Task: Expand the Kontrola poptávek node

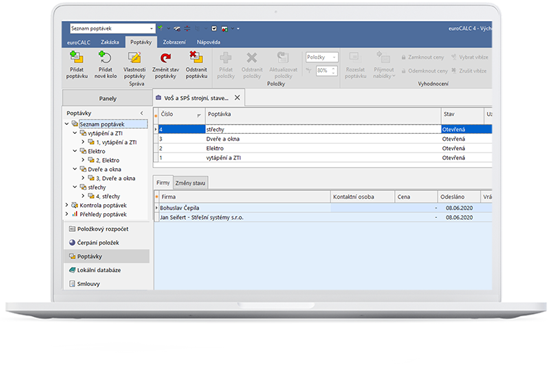Action: [x=67, y=205]
